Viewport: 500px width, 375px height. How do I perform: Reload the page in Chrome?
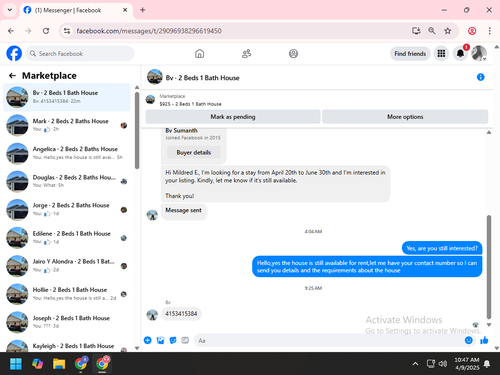46,31
